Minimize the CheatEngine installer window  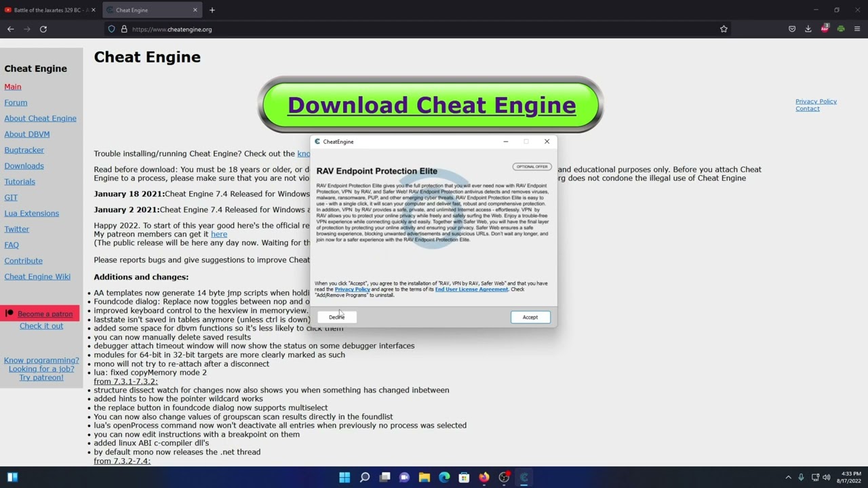505,142
